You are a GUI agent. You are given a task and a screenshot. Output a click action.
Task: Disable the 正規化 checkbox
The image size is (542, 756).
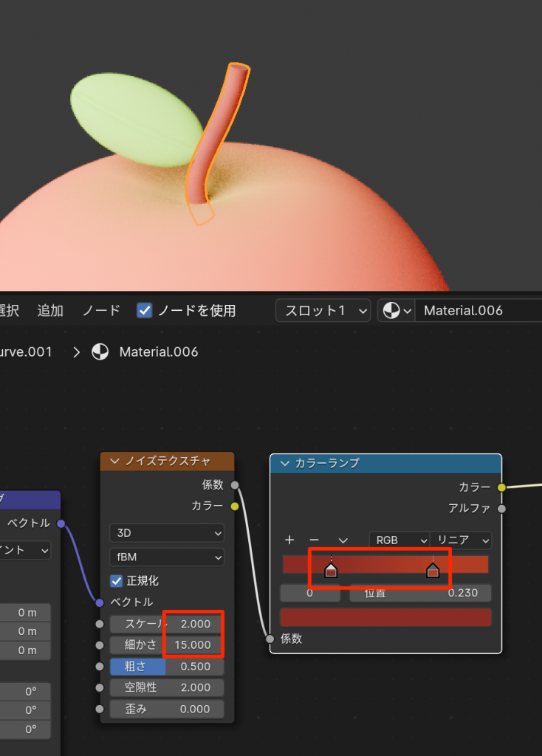pos(117,581)
